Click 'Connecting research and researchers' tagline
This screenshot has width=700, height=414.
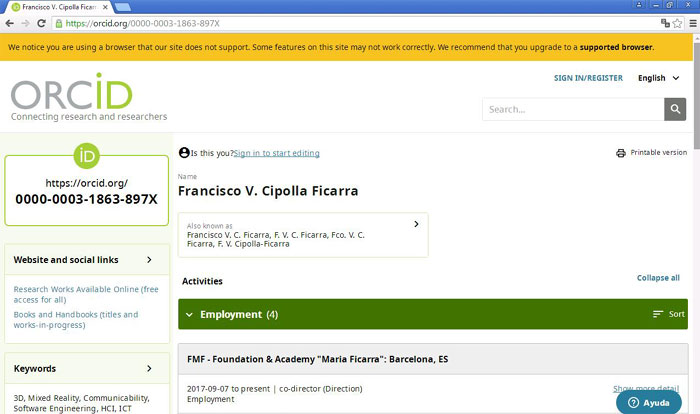pyautogui.click(x=89, y=117)
